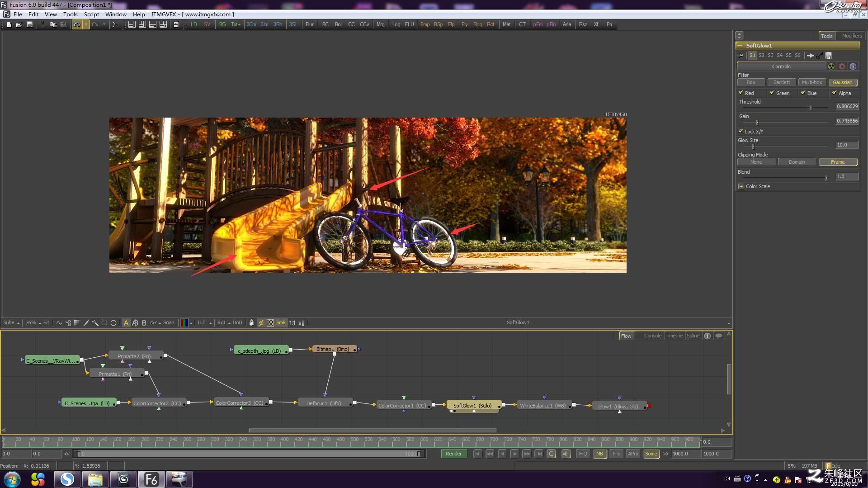Click the Undo arrow icon

click(x=76, y=24)
